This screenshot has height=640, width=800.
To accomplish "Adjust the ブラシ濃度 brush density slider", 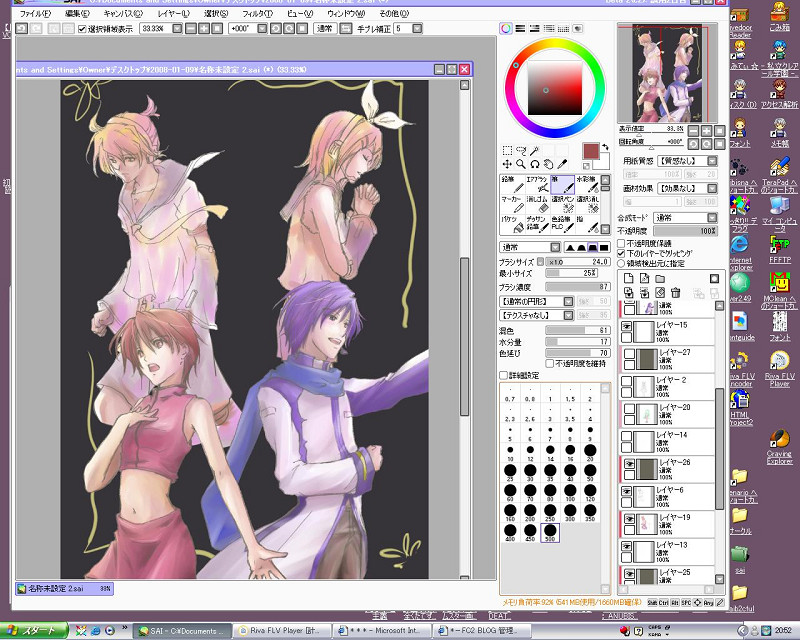I will coord(578,287).
